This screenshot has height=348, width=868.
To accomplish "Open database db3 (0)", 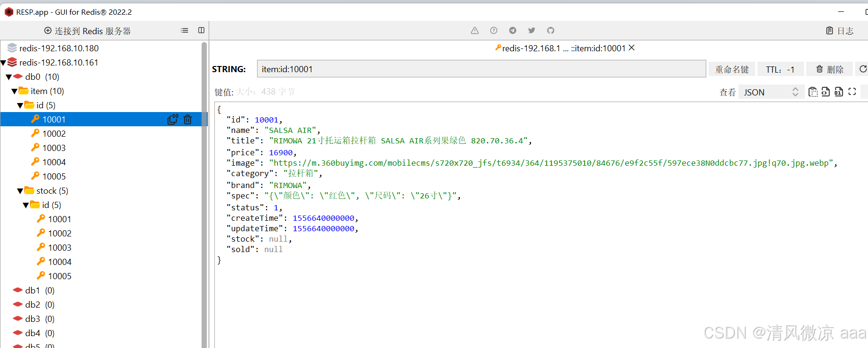I will point(40,319).
